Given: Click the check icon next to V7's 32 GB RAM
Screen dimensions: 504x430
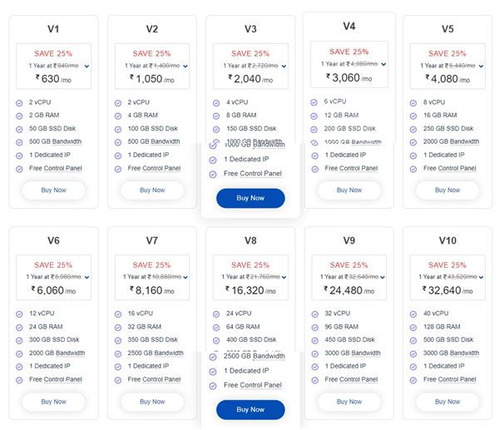Looking at the screenshot, I should [118, 327].
